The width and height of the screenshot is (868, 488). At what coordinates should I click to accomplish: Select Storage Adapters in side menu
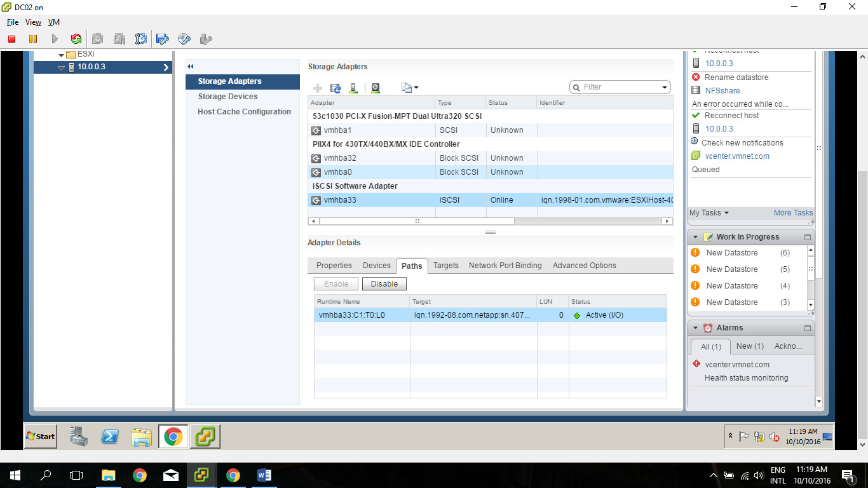[243, 81]
